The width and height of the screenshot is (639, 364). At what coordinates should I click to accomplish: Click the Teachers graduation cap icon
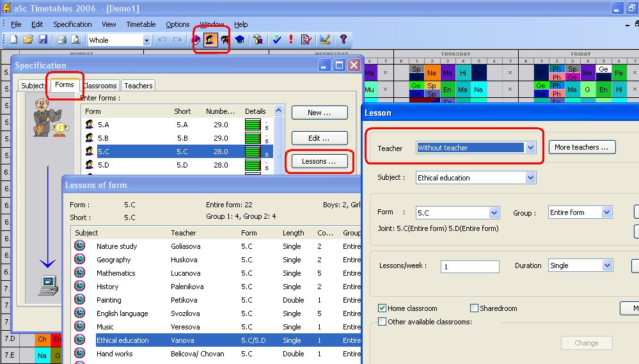[x=239, y=40]
